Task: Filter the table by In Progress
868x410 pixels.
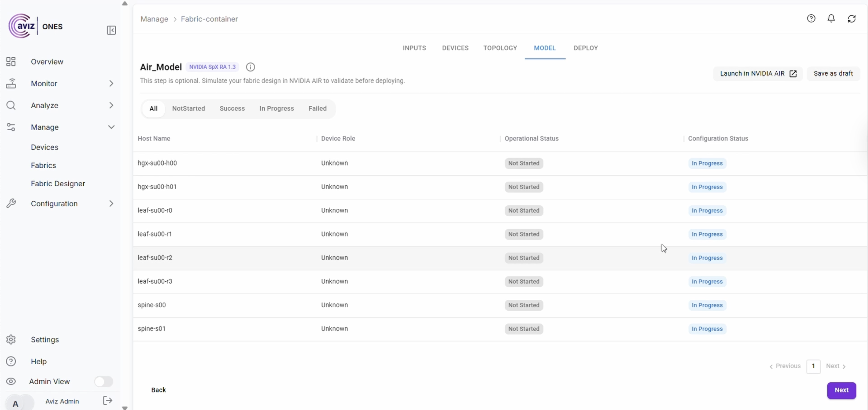Action: [x=276, y=109]
